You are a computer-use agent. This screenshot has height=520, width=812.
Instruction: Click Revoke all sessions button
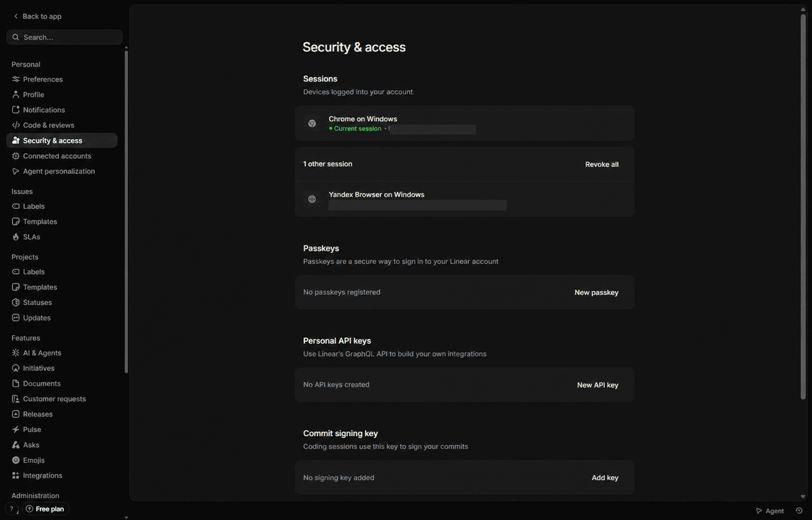point(602,164)
